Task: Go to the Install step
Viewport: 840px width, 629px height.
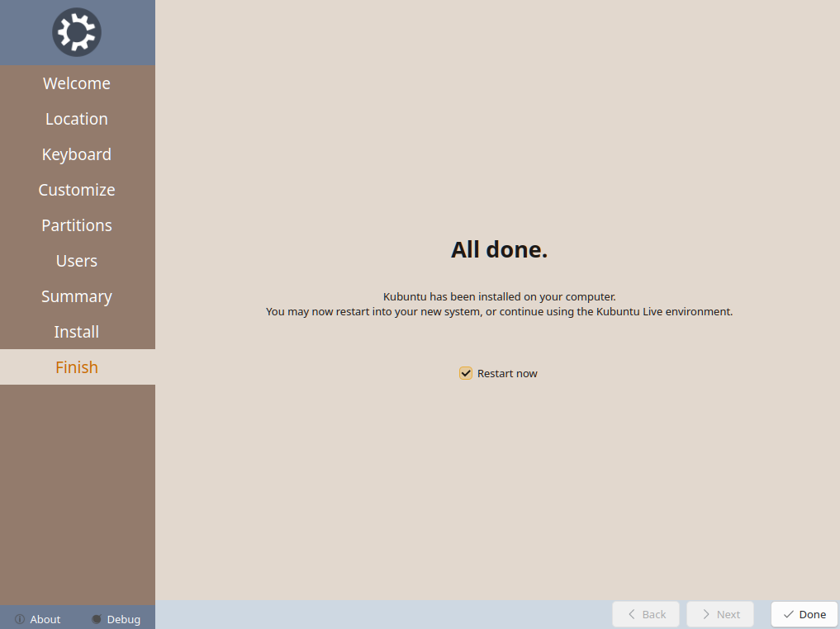Action: [77, 332]
